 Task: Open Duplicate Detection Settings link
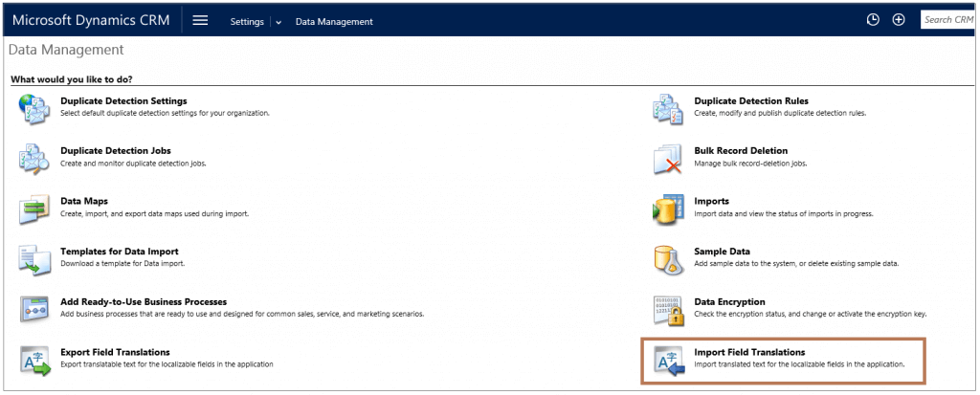click(x=123, y=100)
